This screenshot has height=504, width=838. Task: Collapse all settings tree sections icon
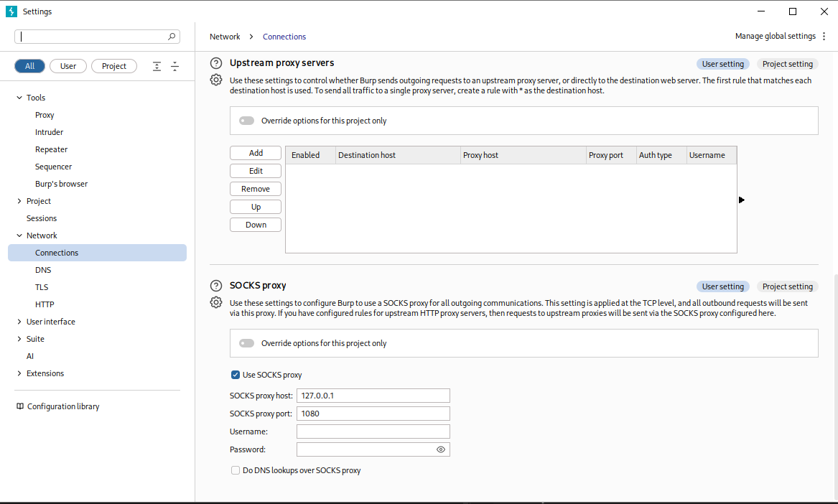click(x=174, y=66)
